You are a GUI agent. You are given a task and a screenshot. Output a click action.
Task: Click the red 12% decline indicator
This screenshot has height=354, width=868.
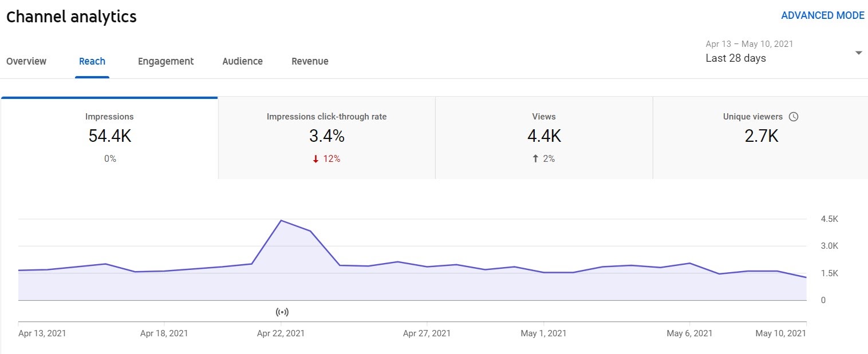pos(326,159)
